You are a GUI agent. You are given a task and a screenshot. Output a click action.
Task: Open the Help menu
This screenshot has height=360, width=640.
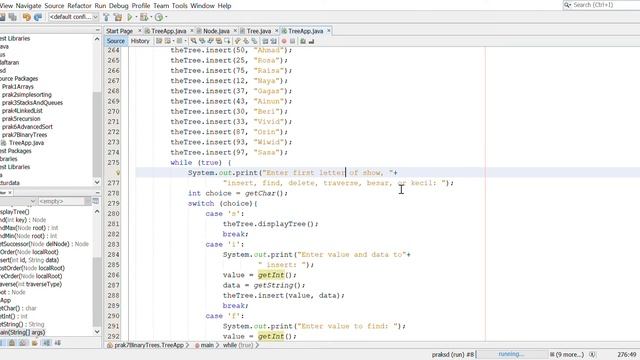pos(224,6)
